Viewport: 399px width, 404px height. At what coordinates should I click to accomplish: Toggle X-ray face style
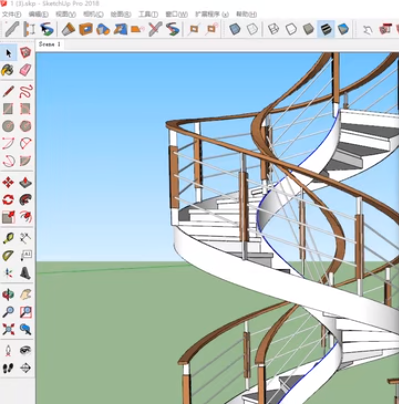[235, 29]
